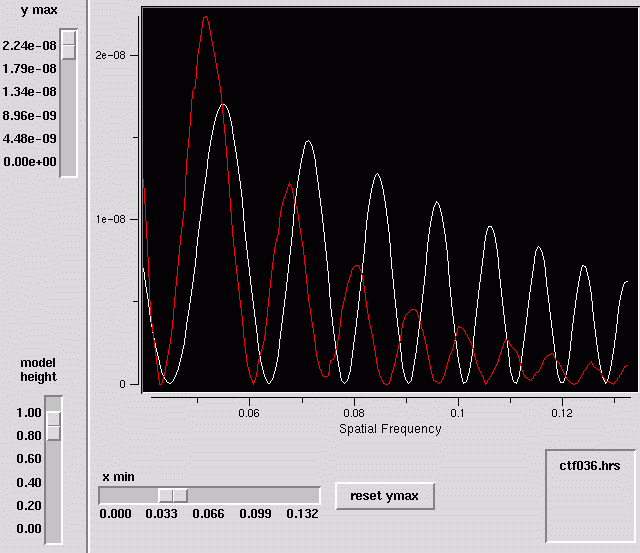This screenshot has height=553, width=640.
Task: Click the 0.1 x-axis tick label
Action: tap(458, 413)
